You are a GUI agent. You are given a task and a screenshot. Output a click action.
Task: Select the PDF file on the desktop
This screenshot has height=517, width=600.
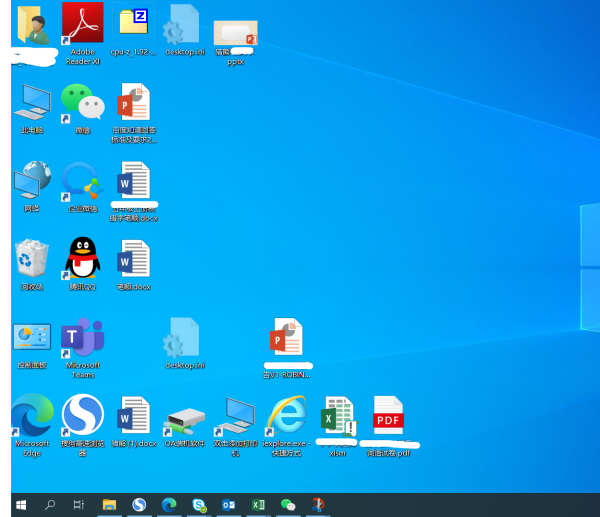tap(388, 416)
